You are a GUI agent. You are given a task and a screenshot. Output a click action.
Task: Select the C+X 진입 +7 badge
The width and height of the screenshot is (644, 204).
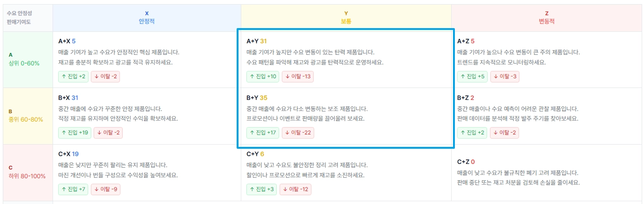(73, 189)
